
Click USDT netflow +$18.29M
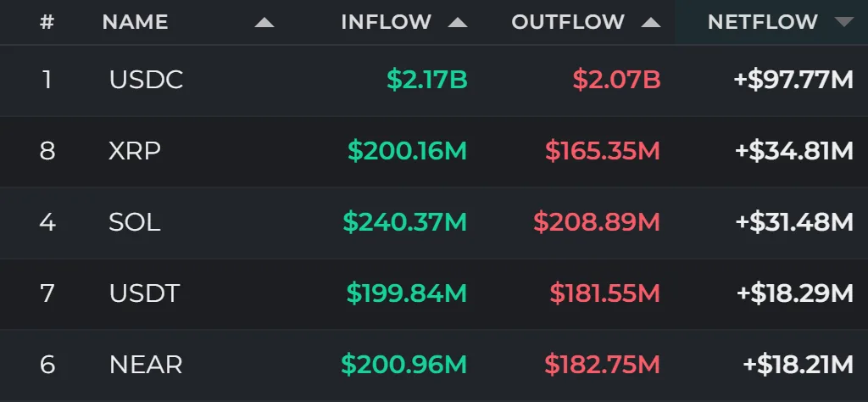pyautogui.click(x=795, y=293)
